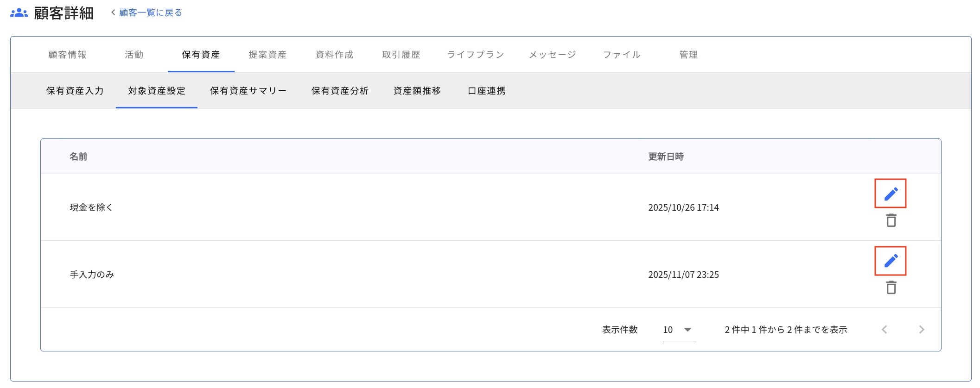
Task: Go to the ライフプラン tab
Action: tap(476, 55)
